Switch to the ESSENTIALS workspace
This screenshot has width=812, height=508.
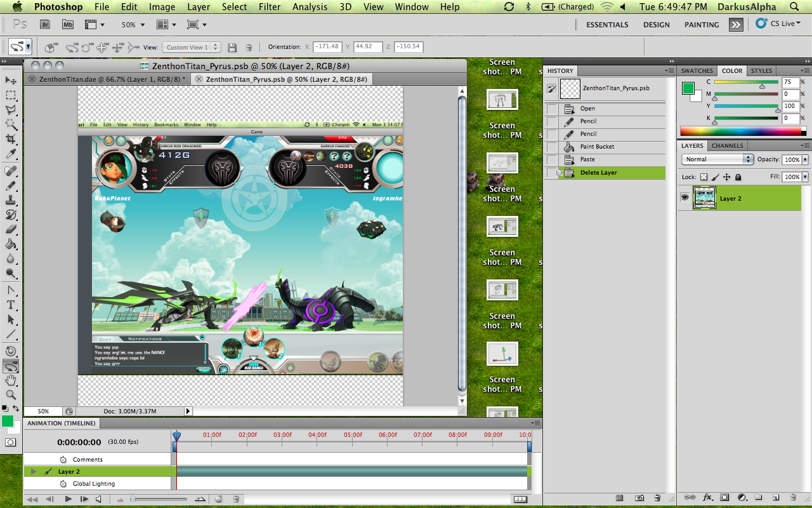point(607,25)
